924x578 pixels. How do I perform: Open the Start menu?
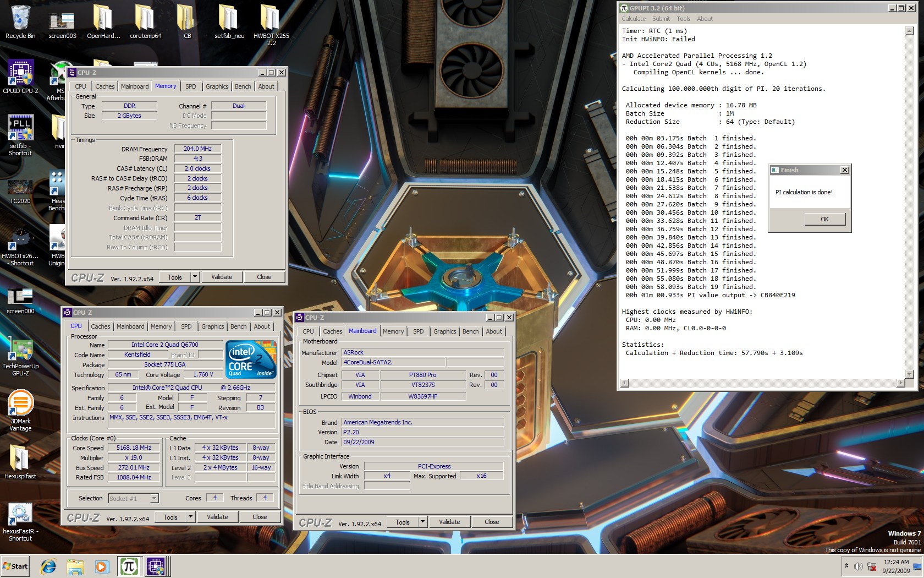coord(15,566)
